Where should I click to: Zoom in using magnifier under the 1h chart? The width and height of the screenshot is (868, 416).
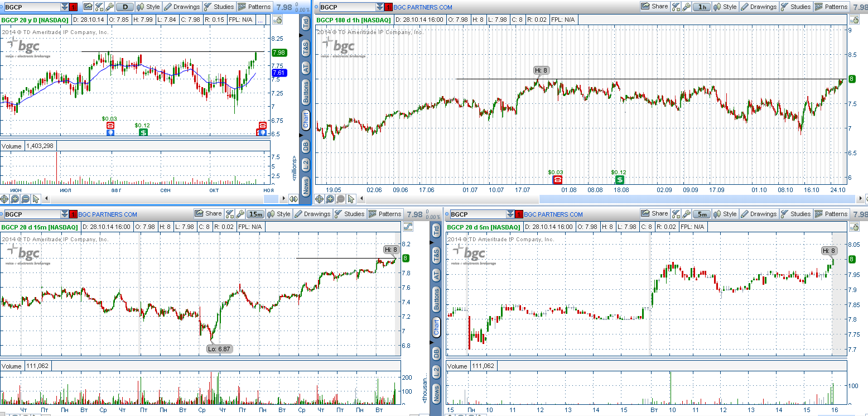tap(330, 199)
